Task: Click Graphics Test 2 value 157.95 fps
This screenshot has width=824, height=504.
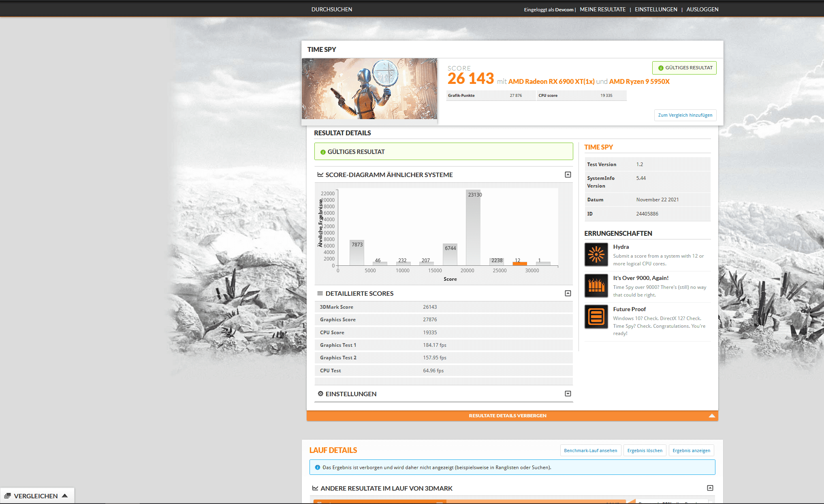Action: coord(435,358)
